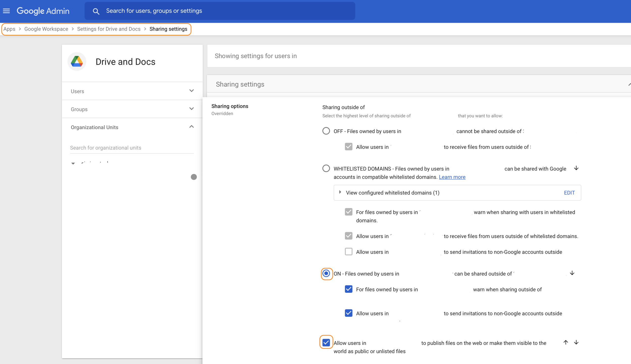Open the hamburger main menu
This screenshot has height=364, width=631.
[x=6, y=11]
